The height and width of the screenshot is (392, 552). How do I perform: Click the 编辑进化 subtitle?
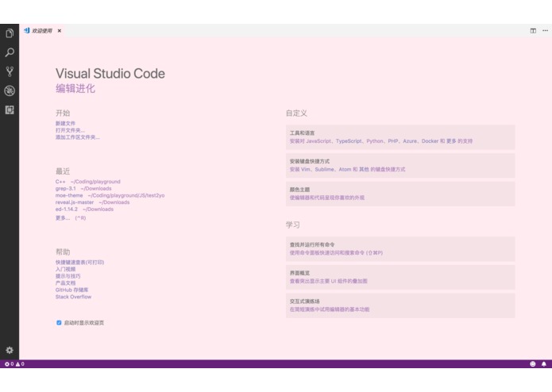[x=75, y=88]
